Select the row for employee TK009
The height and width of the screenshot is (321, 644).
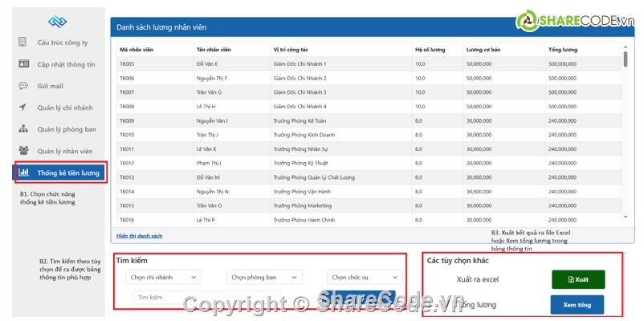tap(369, 120)
